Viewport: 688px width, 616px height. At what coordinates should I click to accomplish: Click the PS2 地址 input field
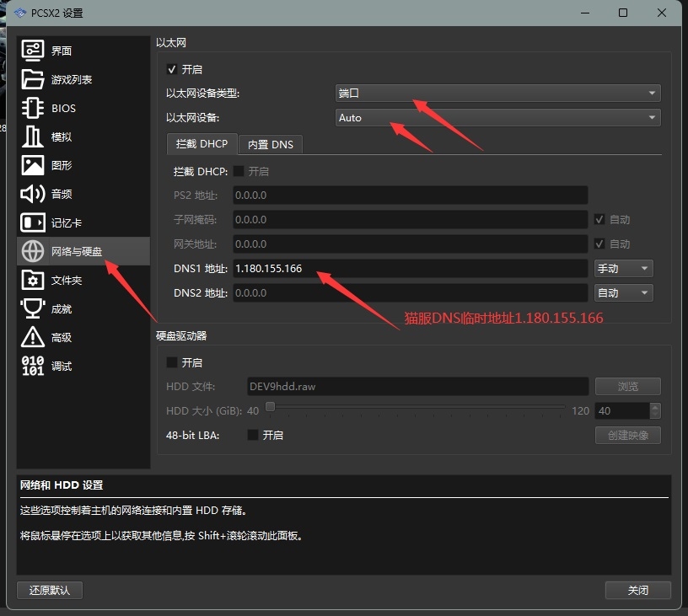411,196
